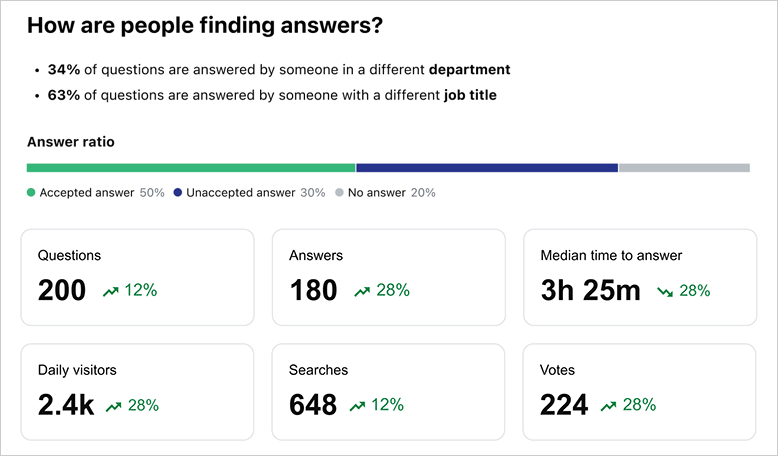Open the Questions stat card
The width and height of the screenshot is (778, 456).
tap(137, 277)
